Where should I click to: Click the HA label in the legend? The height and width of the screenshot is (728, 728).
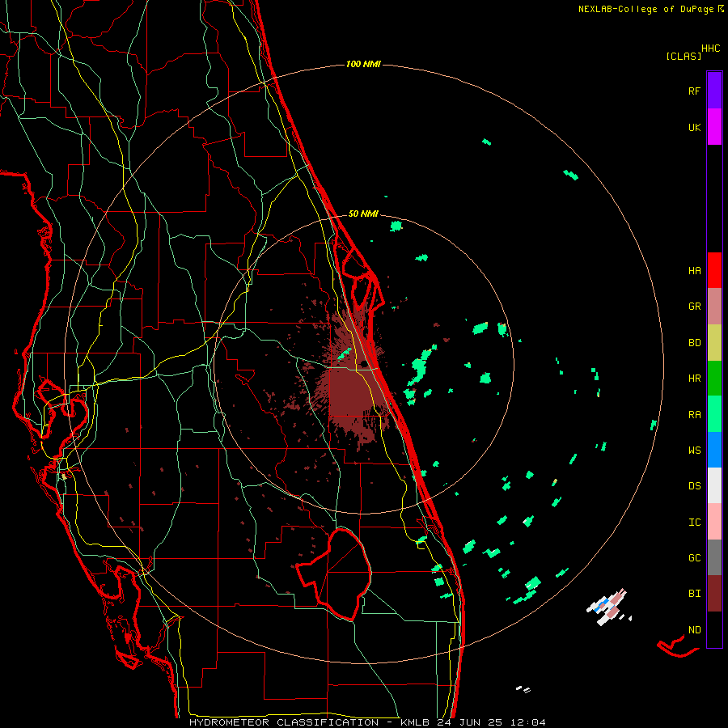tap(694, 270)
